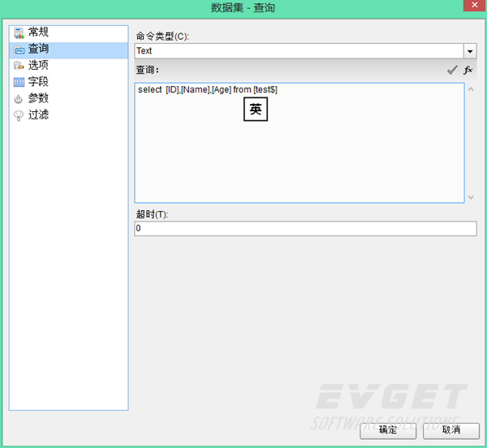487x448 pixels.
Task: Open the 选项 page
Action: click(38, 65)
